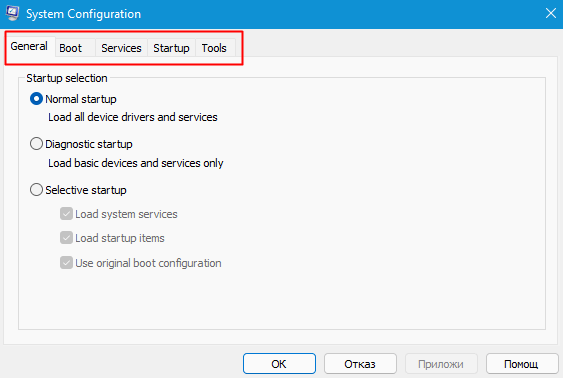This screenshot has height=378, width=563.
Task: Open help with the Помощ button
Action: pos(522,364)
